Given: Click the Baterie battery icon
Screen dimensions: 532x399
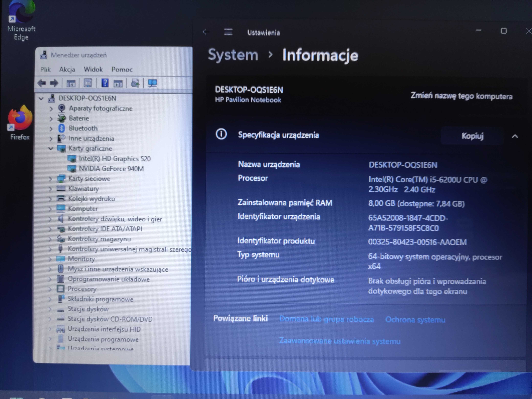Looking at the screenshot, I should tap(62, 118).
